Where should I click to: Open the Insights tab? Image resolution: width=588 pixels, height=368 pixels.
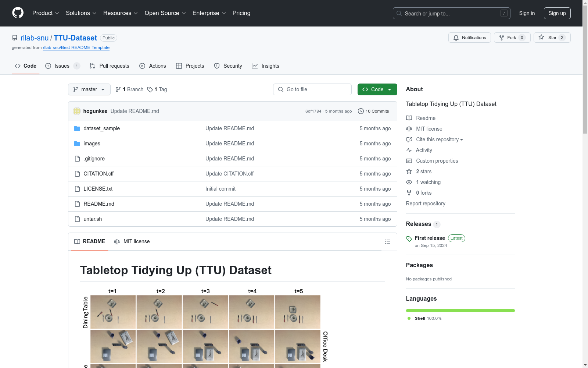pos(265,66)
